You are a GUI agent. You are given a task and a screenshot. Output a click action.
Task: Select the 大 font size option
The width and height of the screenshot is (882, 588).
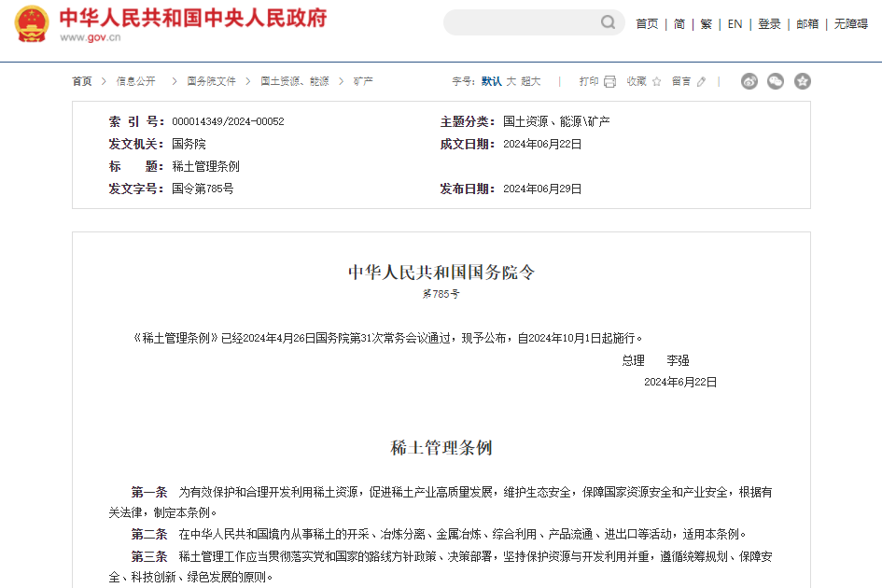click(511, 81)
